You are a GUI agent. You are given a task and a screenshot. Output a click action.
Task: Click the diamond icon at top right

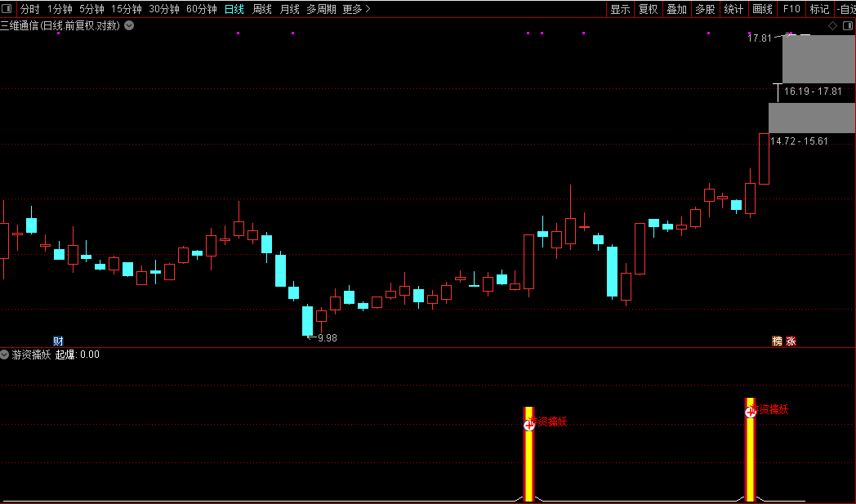[832, 25]
